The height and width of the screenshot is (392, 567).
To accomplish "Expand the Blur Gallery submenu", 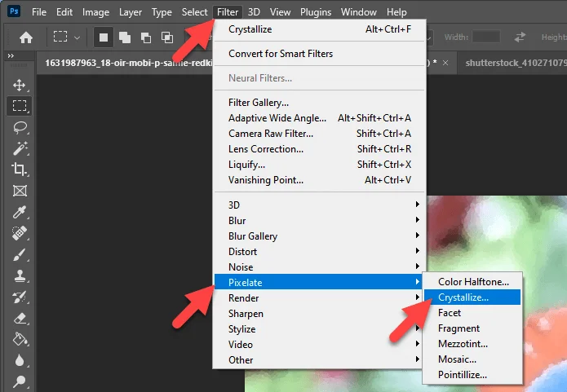I will [318, 236].
